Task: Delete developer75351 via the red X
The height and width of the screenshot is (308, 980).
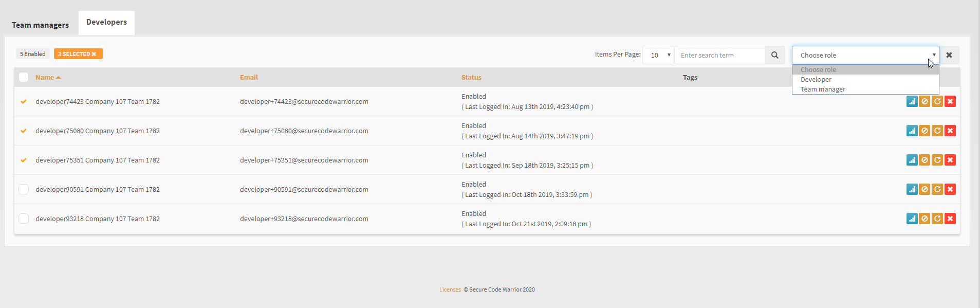Action: pyautogui.click(x=950, y=160)
